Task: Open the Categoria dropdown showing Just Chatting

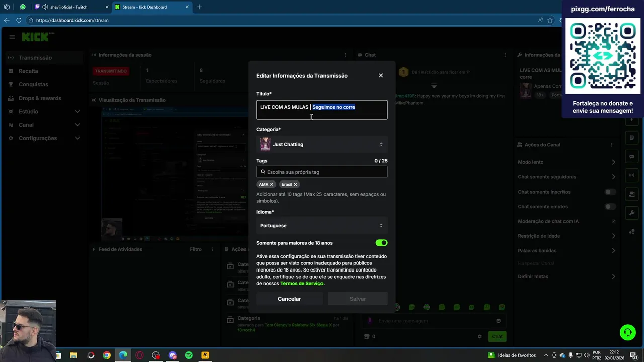Action: point(322,144)
